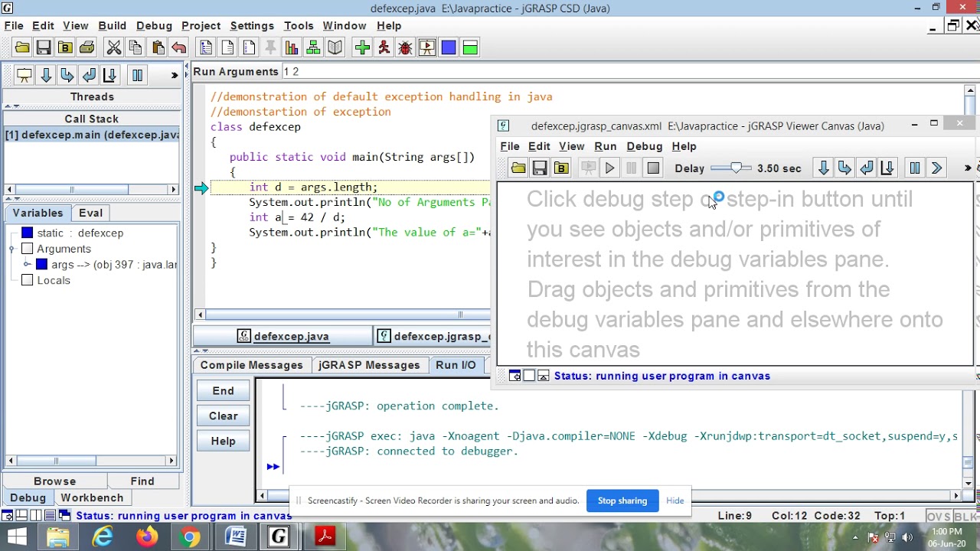
Task: Open Firefox from the taskbar
Action: point(147,537)
